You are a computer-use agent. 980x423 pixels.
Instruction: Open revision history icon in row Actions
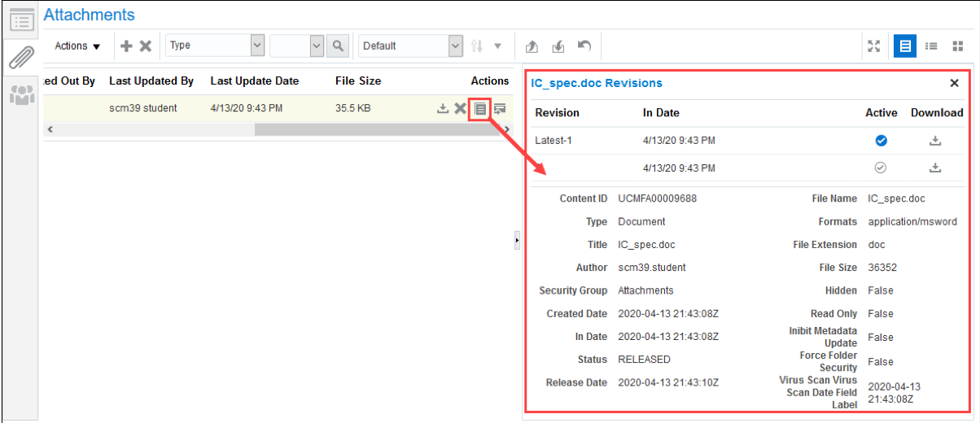point(480,107)
